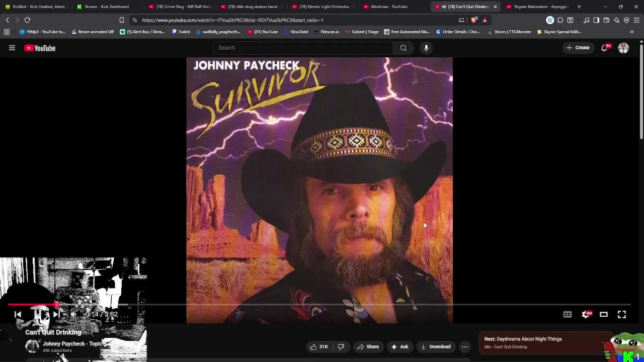Open Alert Box / Streamlabs bookmark
644x362 pixels.
(142, 32)
